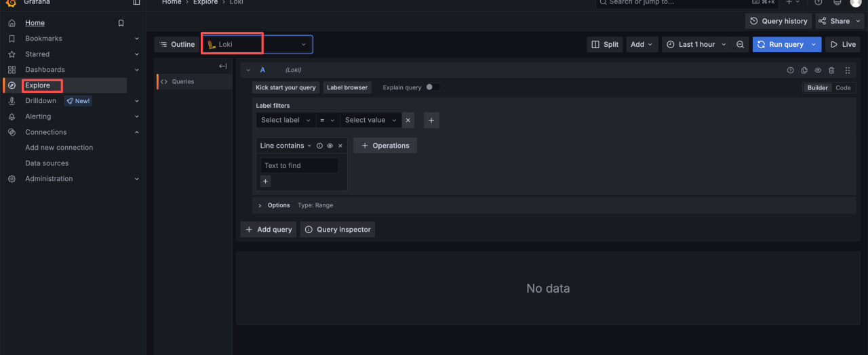Delete query A using the trash icon

tap(831, 70)
